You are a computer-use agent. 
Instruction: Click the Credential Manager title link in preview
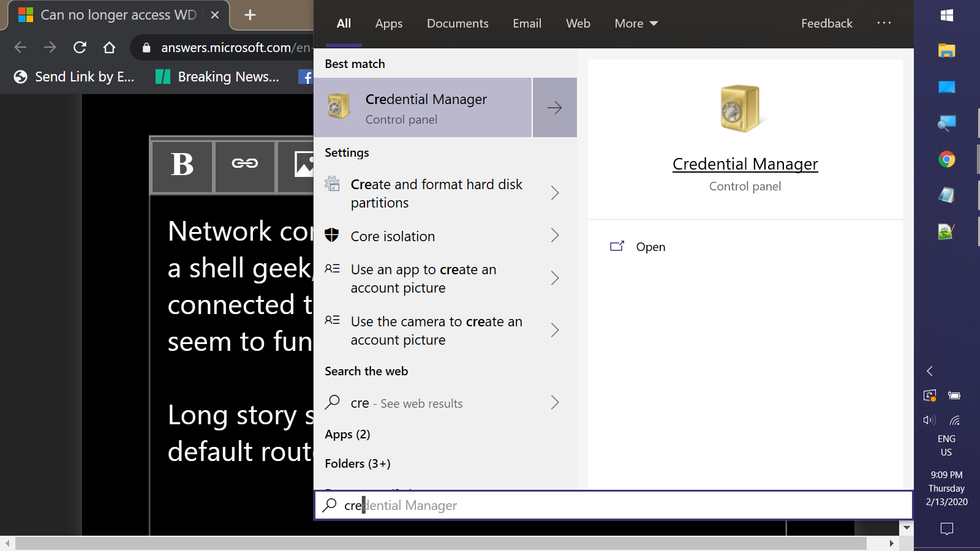click(x=745, y=164)
